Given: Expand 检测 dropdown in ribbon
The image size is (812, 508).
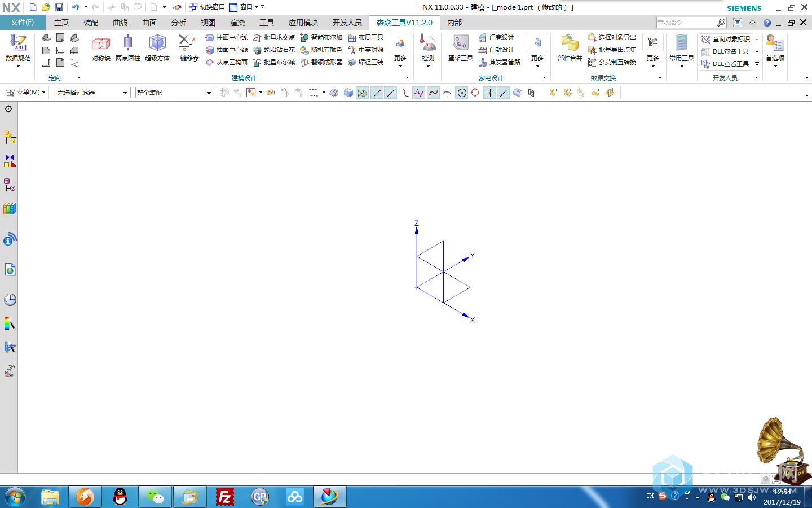Looking at the screenshot, I should click(428, 67).
